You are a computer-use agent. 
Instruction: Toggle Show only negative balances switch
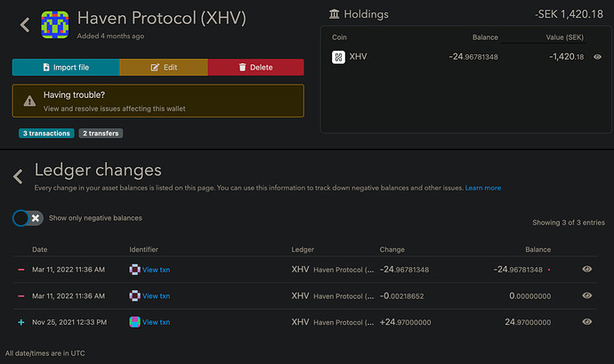point(28,218)
